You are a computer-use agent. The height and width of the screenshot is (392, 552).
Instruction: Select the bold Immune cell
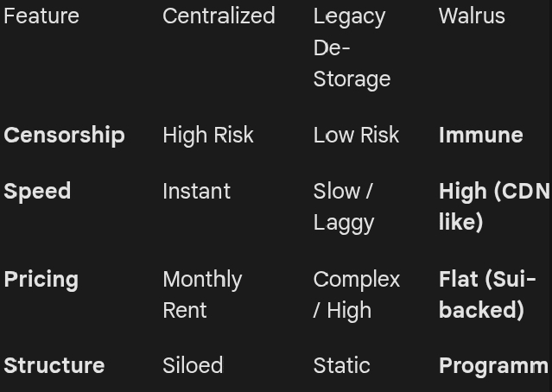coord(480,136)
